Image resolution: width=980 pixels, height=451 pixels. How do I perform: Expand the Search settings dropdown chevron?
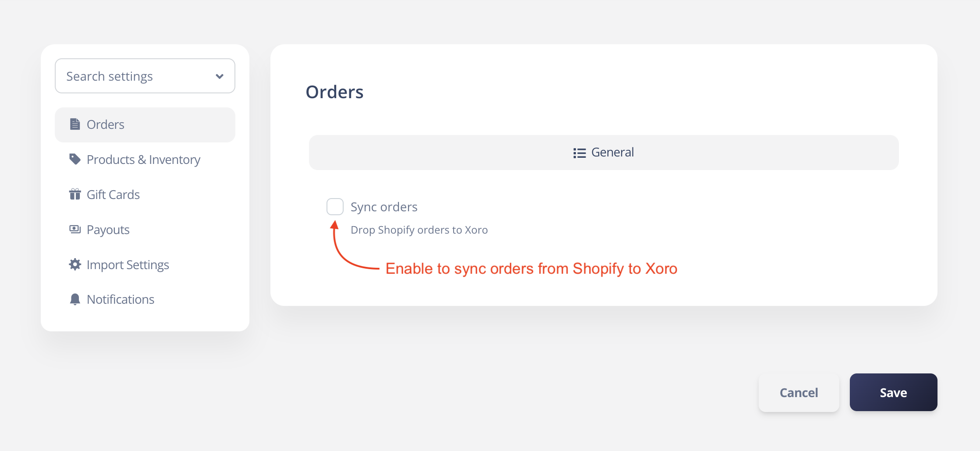[x=220, y=76]
